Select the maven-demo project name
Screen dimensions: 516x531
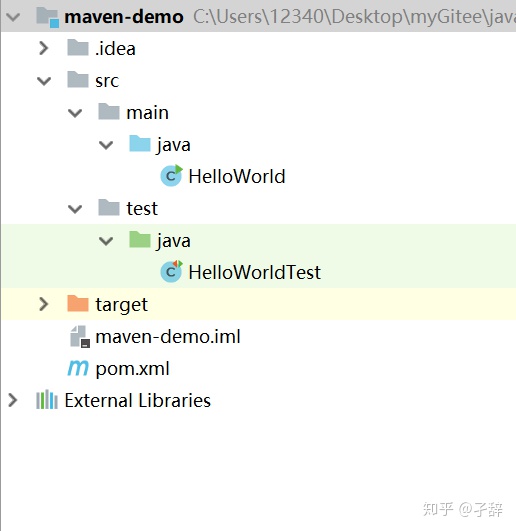click(x=124, y=17)
